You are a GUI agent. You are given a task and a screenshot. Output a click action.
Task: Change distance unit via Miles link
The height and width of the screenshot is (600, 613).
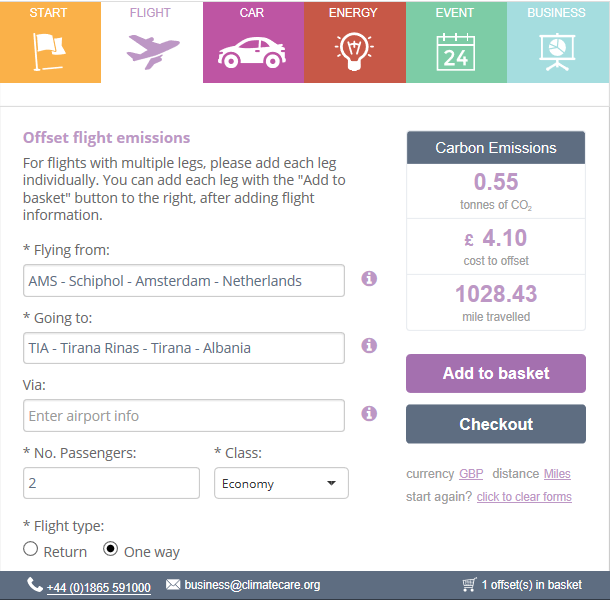(557, 474)
